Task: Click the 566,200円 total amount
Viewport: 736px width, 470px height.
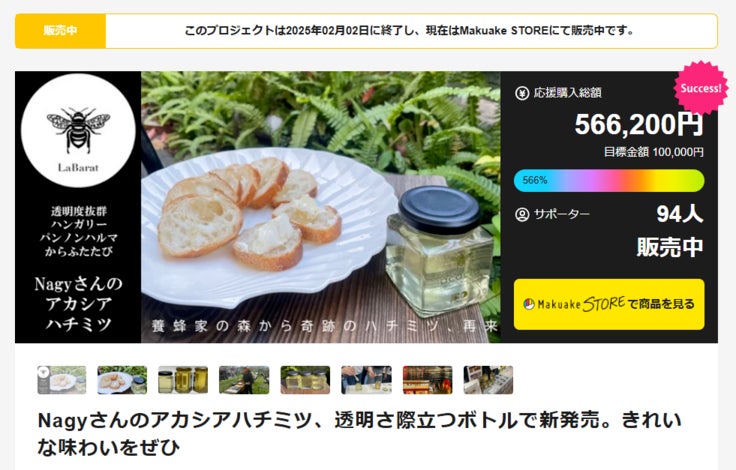Action: point(639,124)
